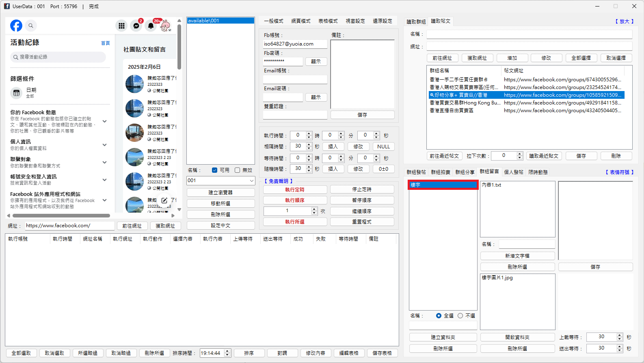Click the 停止定時 button
The image size is (644, 363).
tap(362, 189)
